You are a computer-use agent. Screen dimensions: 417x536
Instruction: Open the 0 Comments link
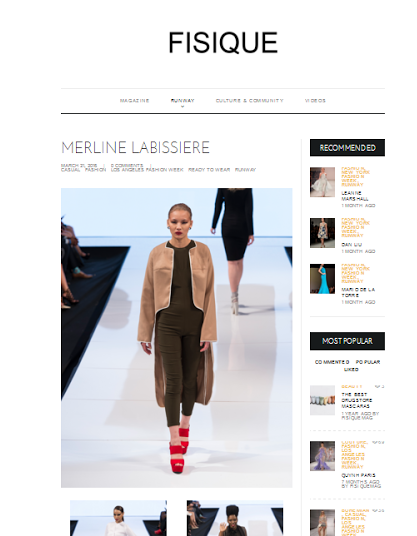(x=127, y=165)
